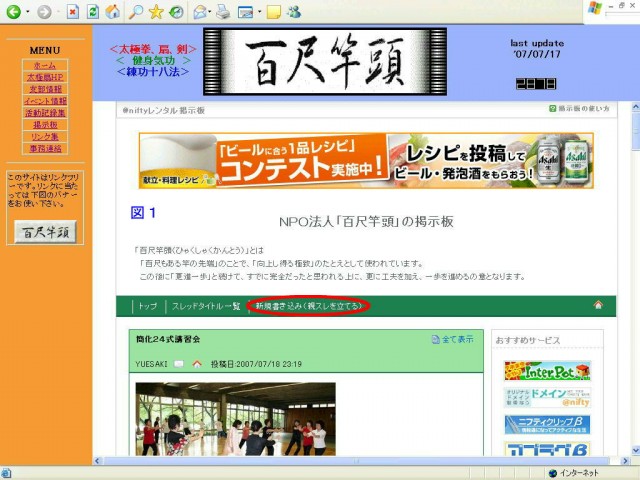Click the browser Back arrow button

tap(13, 12)
